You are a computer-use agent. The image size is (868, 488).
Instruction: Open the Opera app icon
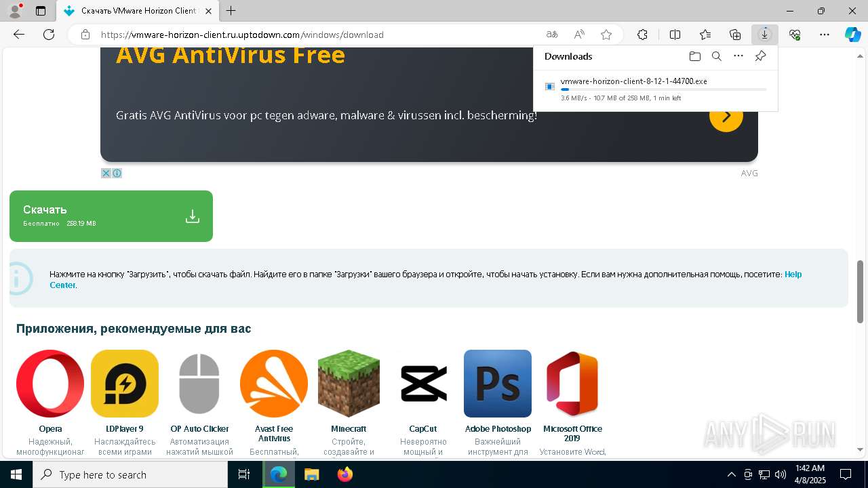[x=50, y=384]
